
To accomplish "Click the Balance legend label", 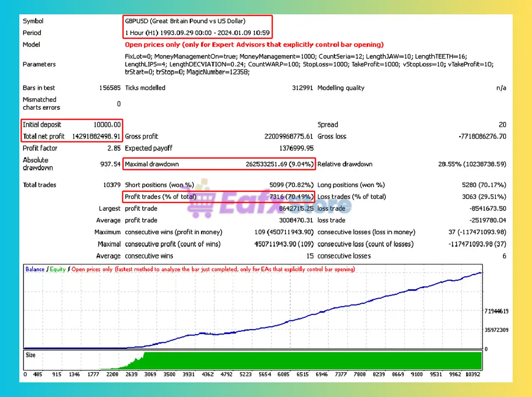I will pyautogui.click(x=35, y=269).
